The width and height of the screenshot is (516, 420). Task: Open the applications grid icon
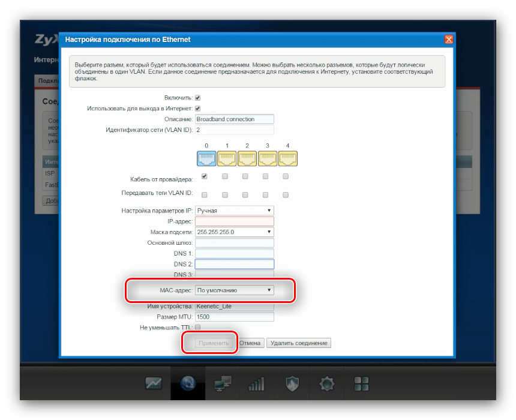361,383
